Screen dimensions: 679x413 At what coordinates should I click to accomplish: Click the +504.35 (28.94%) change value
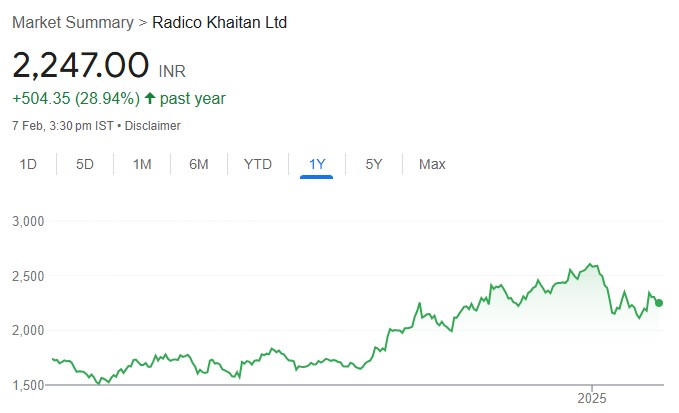(x=76, y=98)
